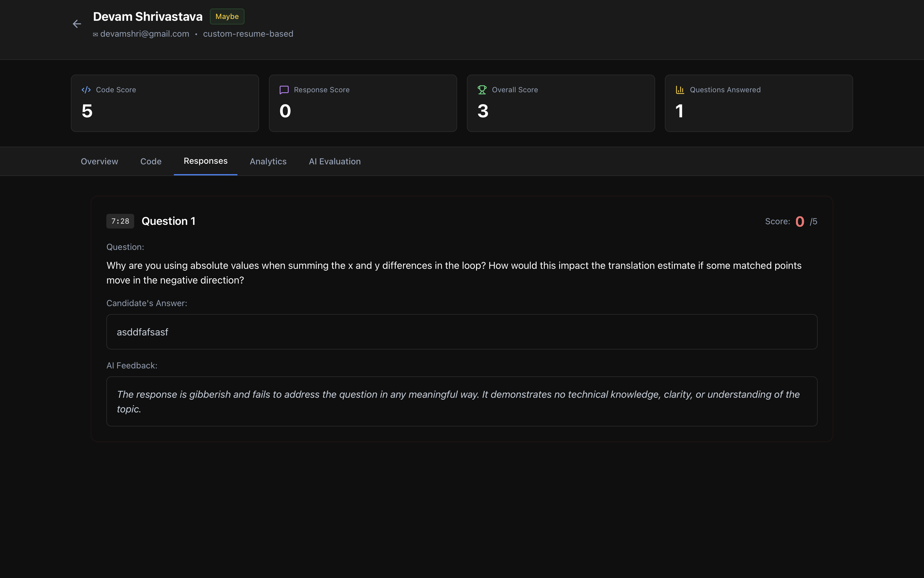Click the devamshri@gmail.com email address
Viewport: 924px width, 578px height.
(145, 34)
